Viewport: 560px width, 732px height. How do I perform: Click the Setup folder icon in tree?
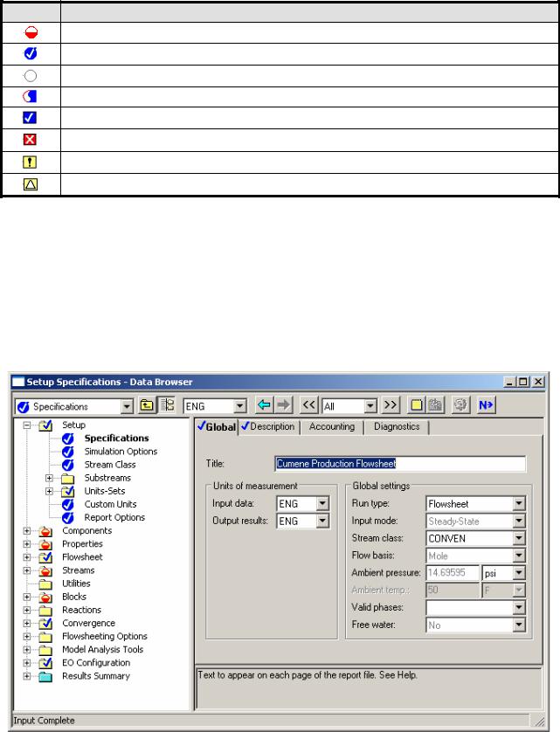pyautogui.click(x=45, y=425)
